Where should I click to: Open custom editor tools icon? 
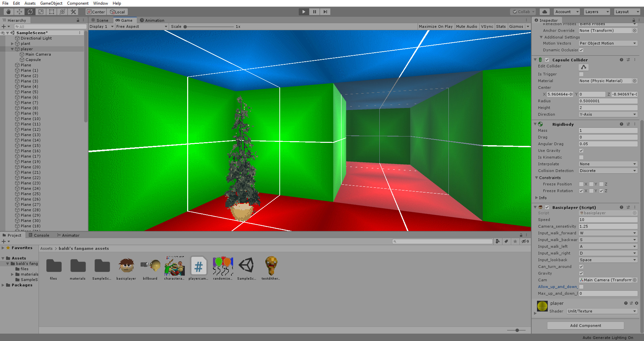click(x=73, y=12)
